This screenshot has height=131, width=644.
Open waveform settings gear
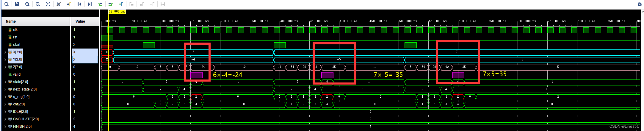(640, 4)
